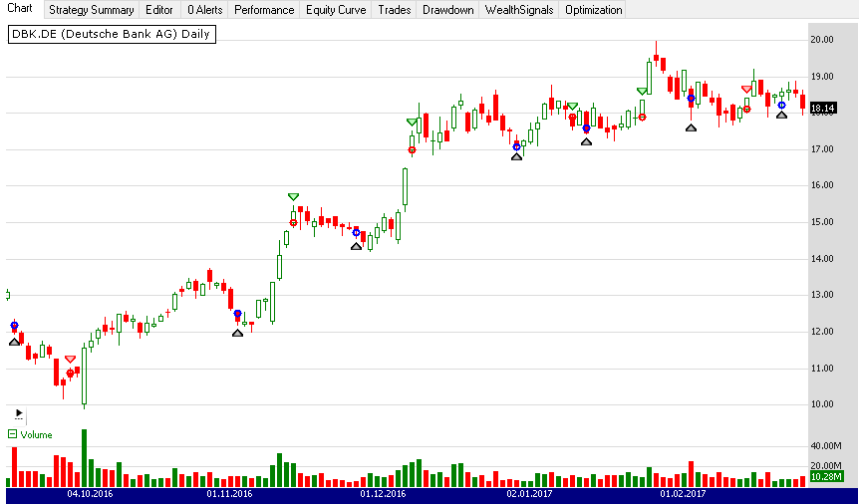Select the 0 Alerts tab

pyautogui.click(x=205, y=10)
